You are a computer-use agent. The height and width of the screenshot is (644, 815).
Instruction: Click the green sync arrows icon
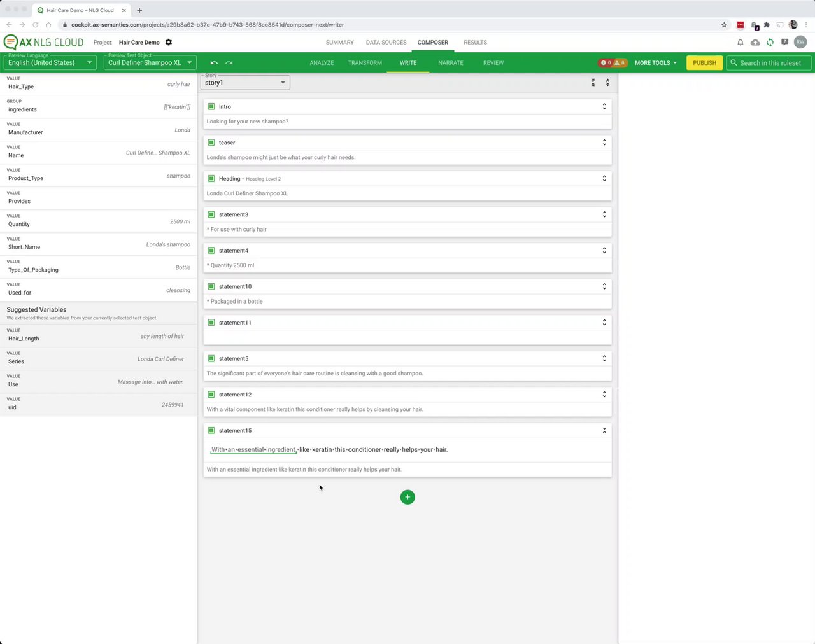point(770,42)
